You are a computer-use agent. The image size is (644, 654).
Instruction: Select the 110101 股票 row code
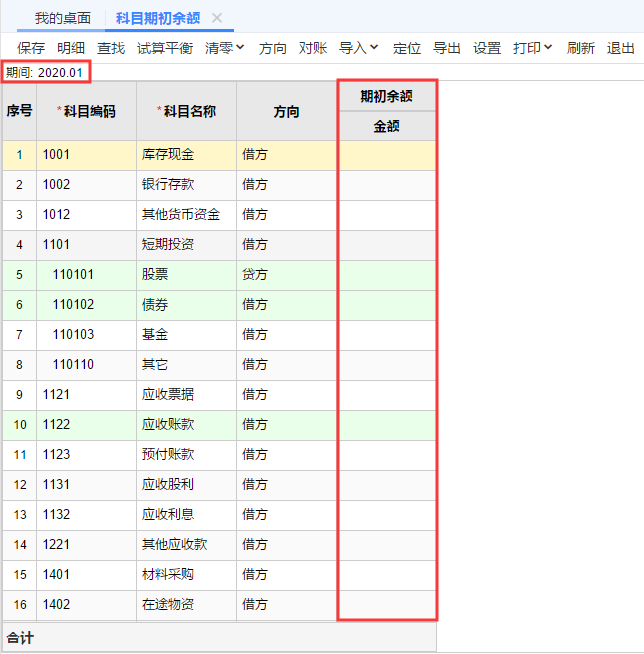click(86, 275)
